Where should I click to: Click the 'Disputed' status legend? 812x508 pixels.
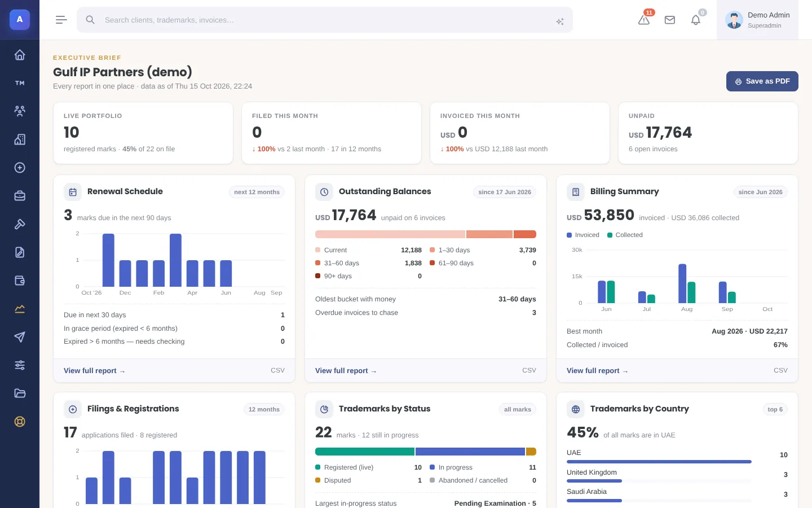coord(368,480)
